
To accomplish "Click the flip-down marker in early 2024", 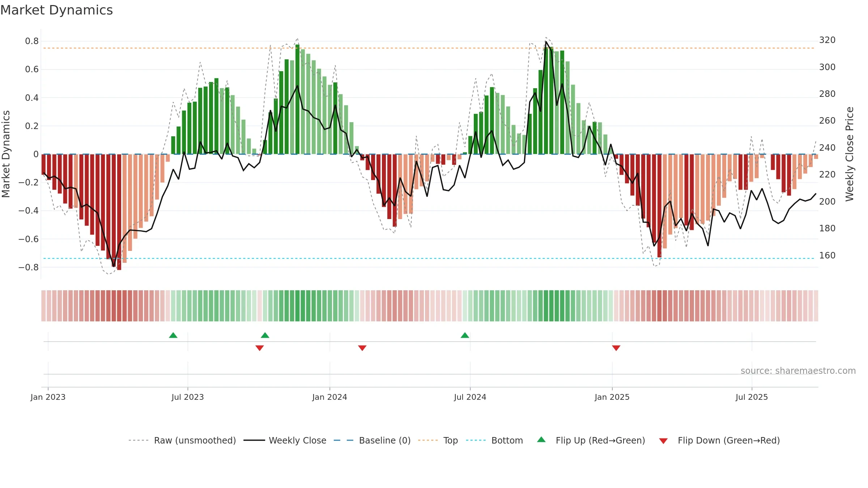I will (362, 348).
